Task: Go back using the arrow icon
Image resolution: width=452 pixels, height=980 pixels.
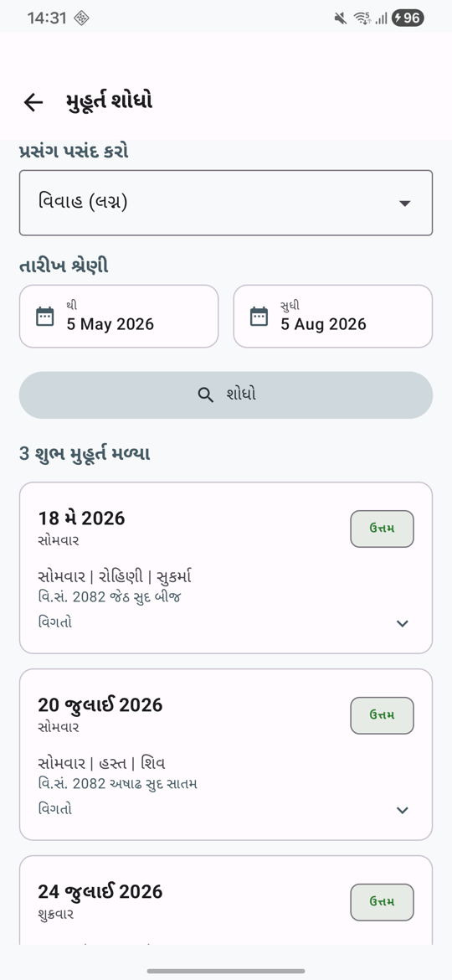Action: pos(33,102)
